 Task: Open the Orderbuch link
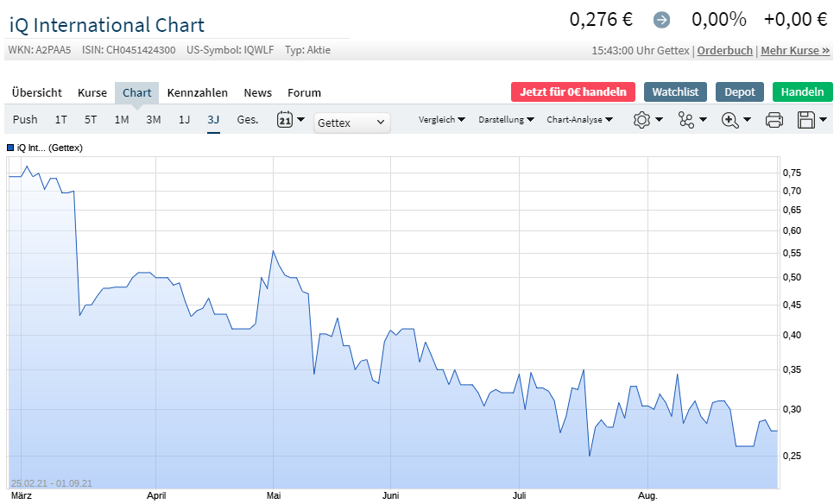coord(725,51)
